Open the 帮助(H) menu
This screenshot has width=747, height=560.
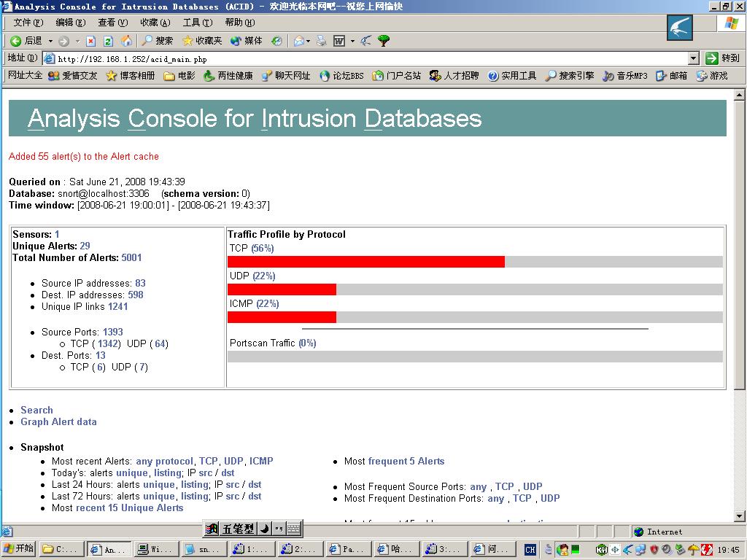click(x=239, y=23)
